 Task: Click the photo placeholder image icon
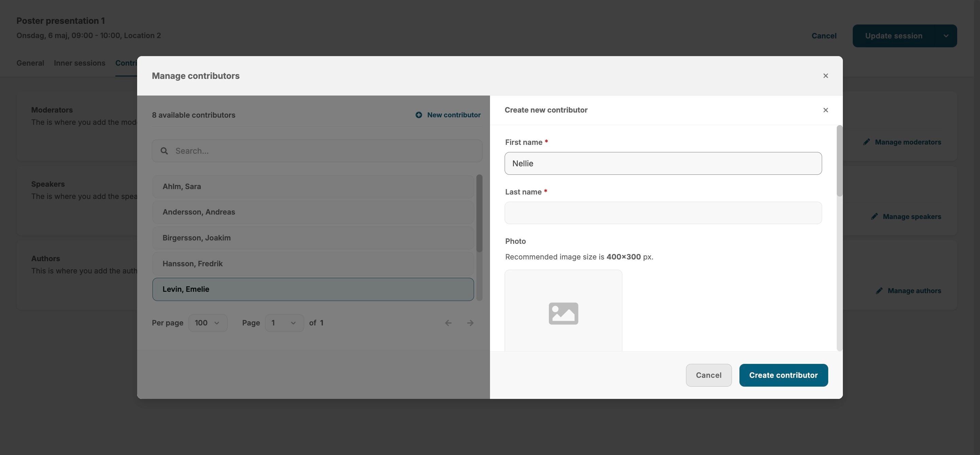click(563, 313)
